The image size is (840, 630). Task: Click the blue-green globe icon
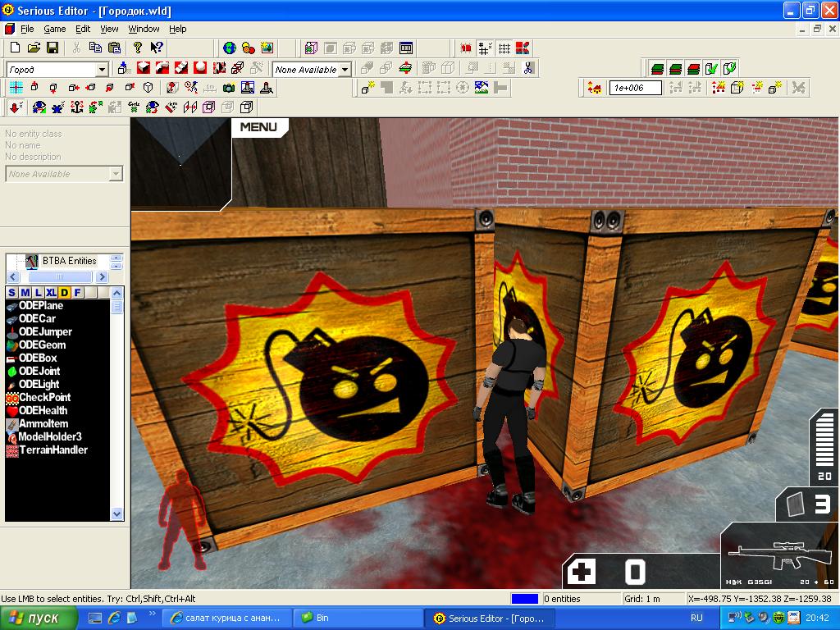pyautogui.click(x=230, y=48)
